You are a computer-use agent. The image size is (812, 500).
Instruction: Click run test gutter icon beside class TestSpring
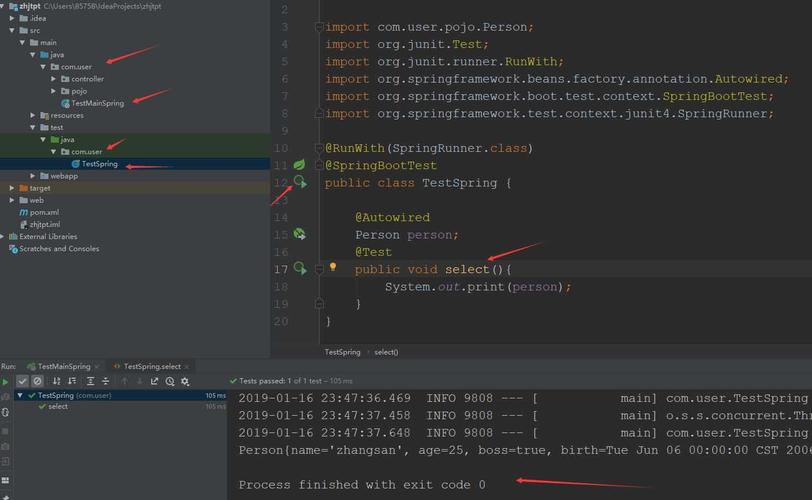click(299, 182)
